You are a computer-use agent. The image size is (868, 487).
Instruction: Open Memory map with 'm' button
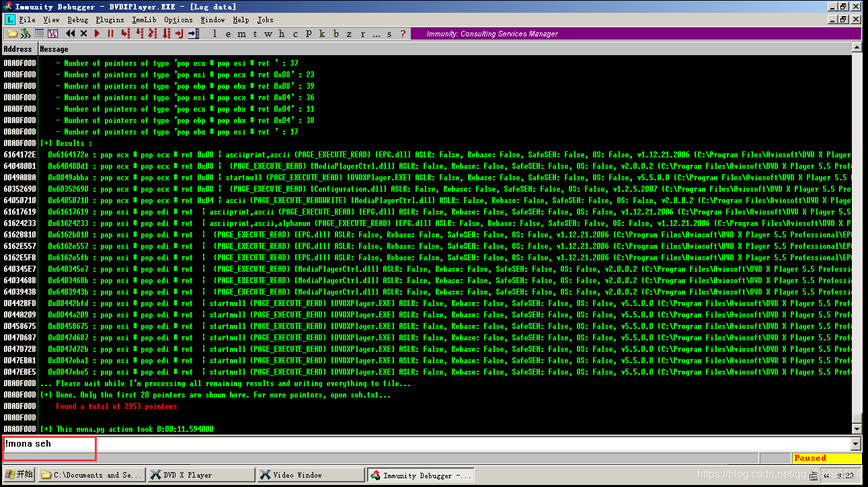[x=242, y=34]
